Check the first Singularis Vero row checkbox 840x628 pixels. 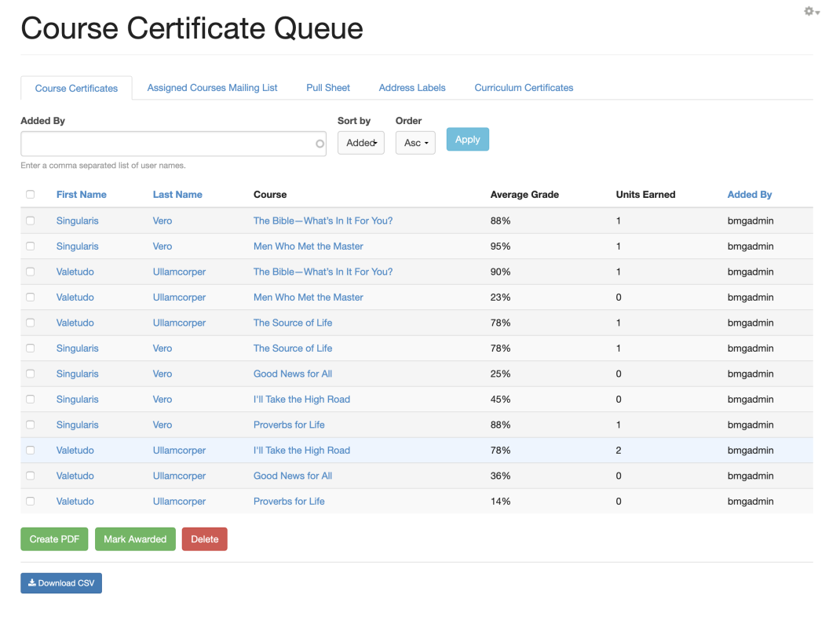tap(31, 221)
